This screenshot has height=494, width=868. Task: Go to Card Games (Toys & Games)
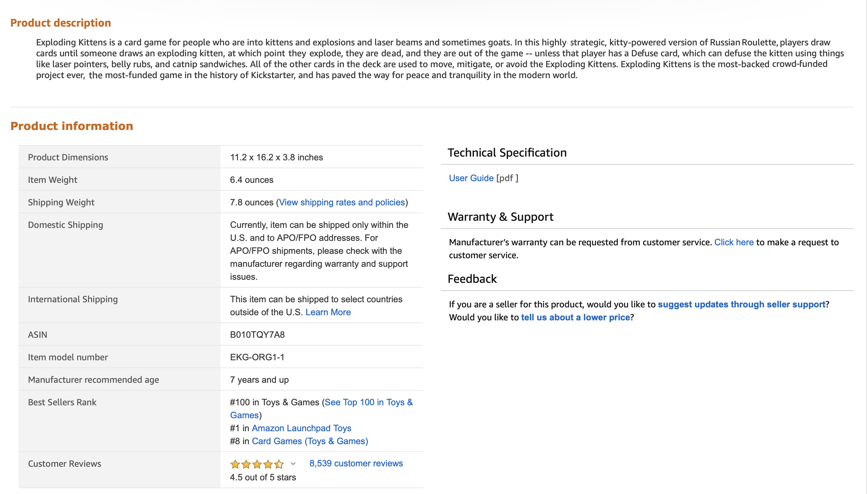tap(310, 441)
